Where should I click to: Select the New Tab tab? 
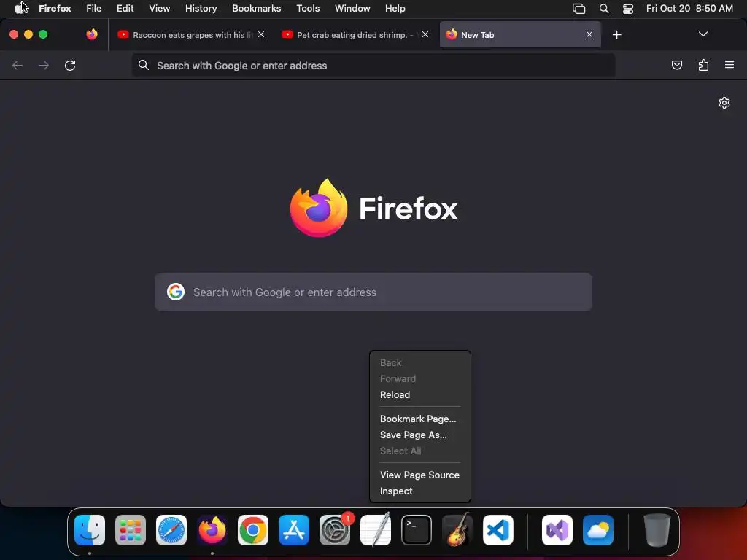pos(520,35)
